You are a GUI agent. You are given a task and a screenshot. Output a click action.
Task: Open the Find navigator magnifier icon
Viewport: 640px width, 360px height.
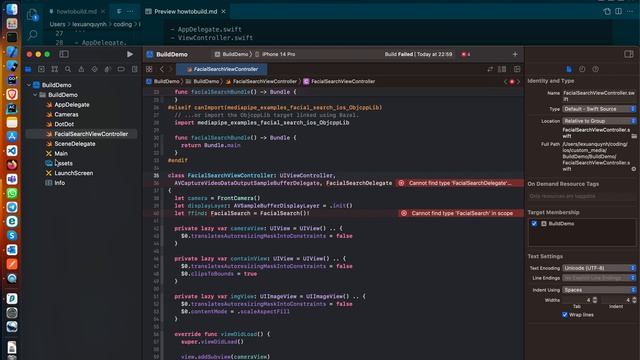click(68, 69)
